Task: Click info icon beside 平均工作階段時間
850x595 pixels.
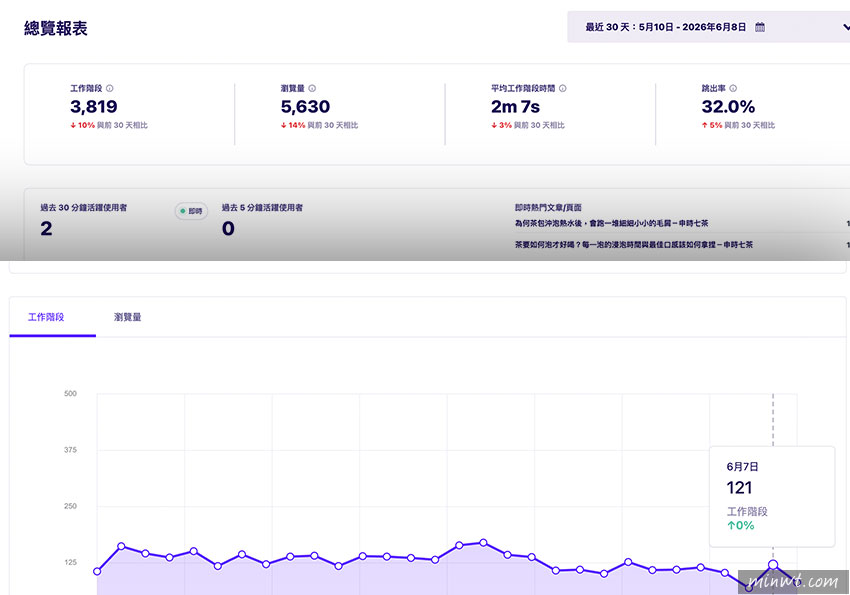Action: pyautogui.click(x=563, y=88)
